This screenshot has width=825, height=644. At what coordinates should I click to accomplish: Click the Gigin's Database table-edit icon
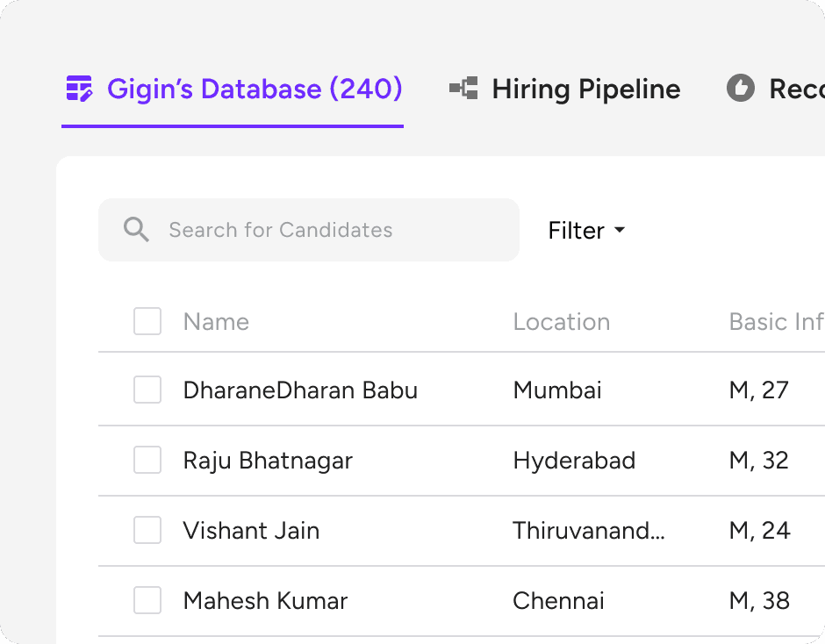click(x=80, y=89)
